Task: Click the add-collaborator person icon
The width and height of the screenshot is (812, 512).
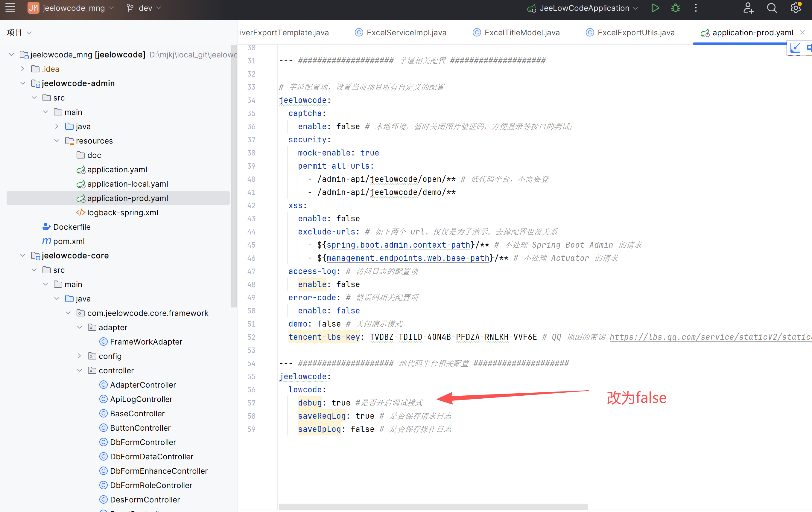Action: click(x=748, y=8)
